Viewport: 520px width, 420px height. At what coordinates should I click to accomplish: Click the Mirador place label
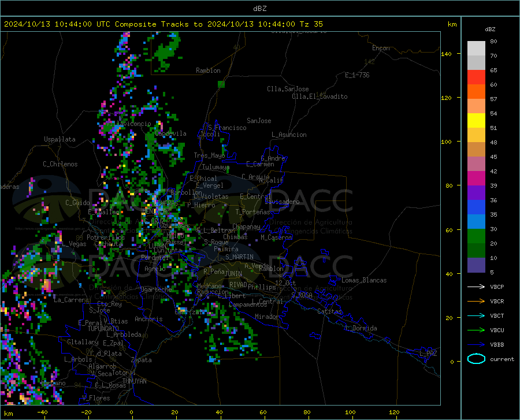(x=267, y=317)
